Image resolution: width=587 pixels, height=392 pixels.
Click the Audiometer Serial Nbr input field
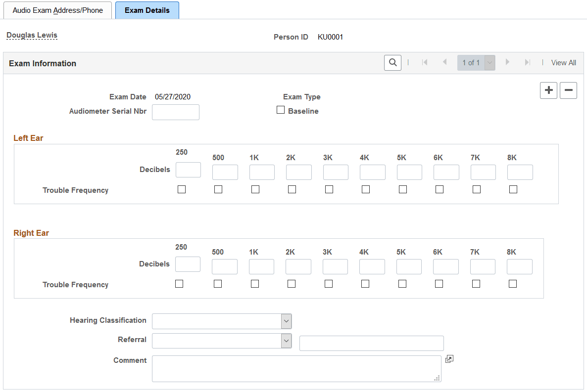point(176,112)
